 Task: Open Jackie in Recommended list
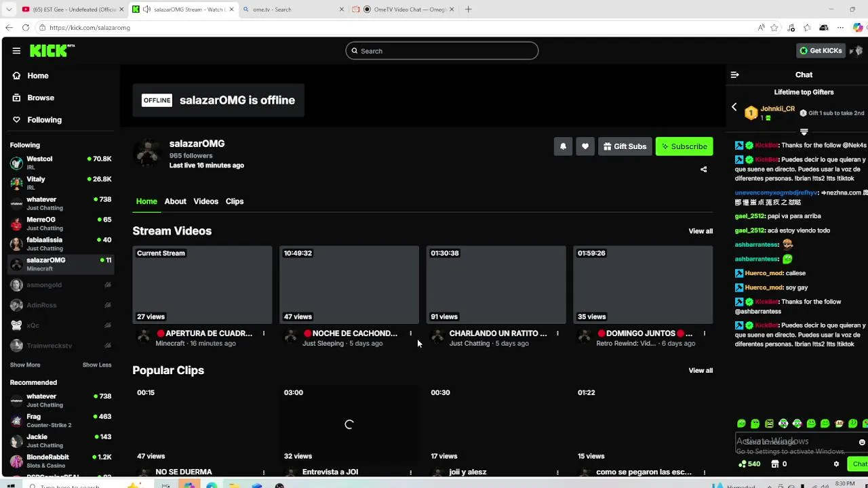coord(61,441)
